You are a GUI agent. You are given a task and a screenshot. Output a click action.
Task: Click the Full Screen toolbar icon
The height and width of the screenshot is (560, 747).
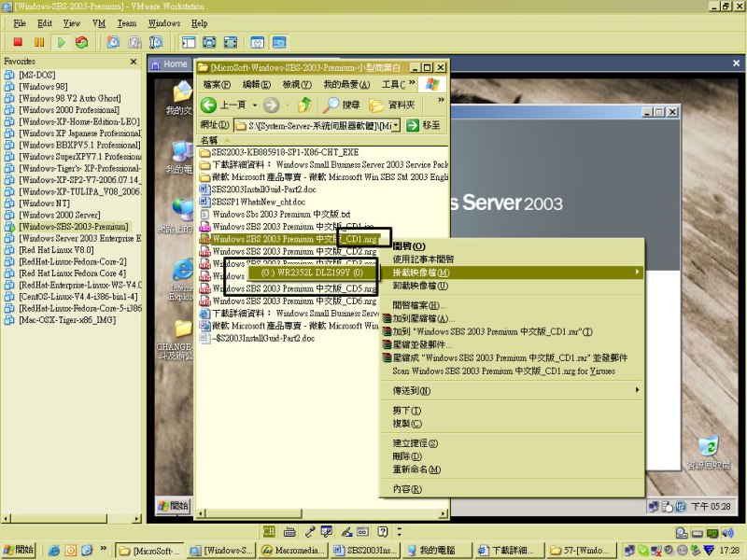click(x=209, y=42)
